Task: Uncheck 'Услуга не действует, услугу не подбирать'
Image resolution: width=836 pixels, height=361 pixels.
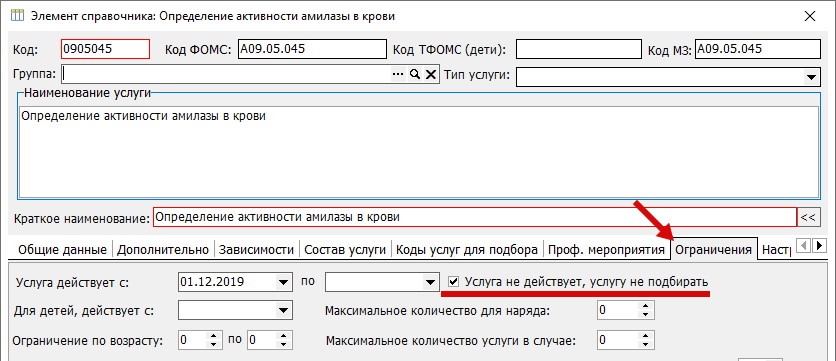Action: coord(454,282)
